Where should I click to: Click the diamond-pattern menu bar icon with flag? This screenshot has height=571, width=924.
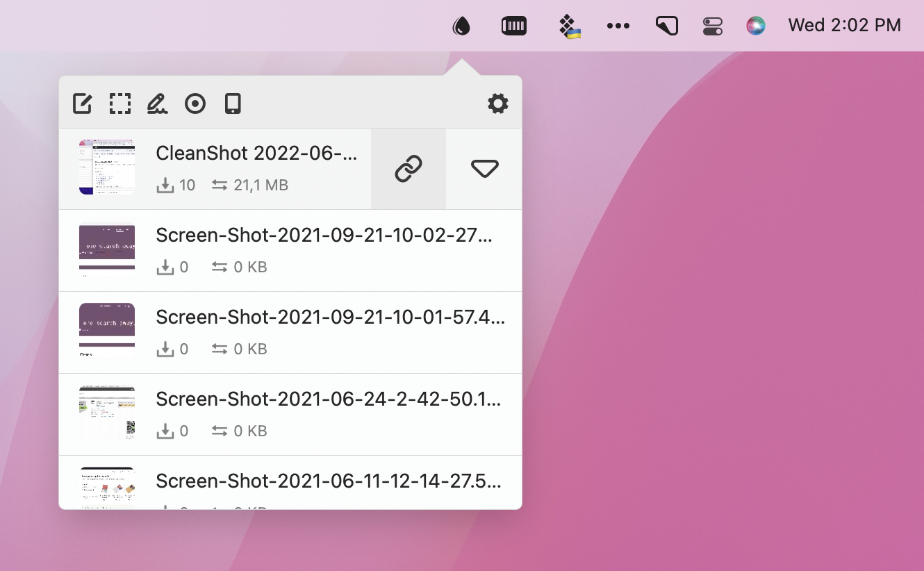coord(570,26)
